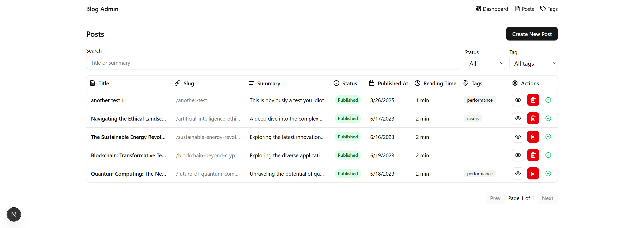Click trash icon for Quantum Computing post
This screenshot has height=228, width=644.
[533, 173]
